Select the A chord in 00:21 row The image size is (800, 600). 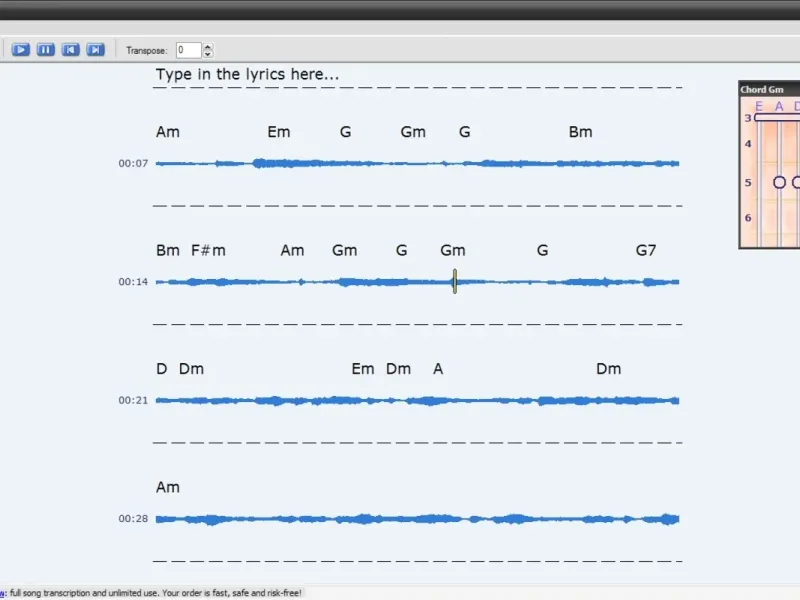(x=438, y=369)
